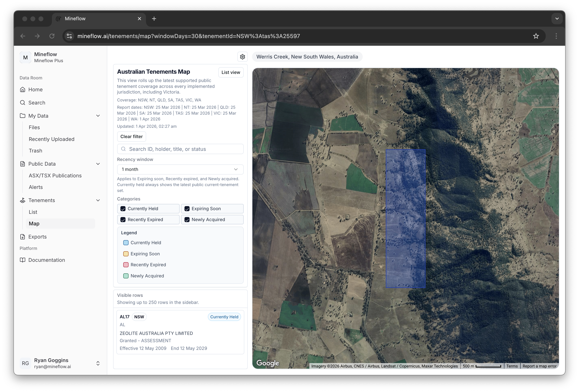579x392 pixels.
Task: Collapse the My Data section chevron
Action: pyautogui.click(x=98, y=116)
